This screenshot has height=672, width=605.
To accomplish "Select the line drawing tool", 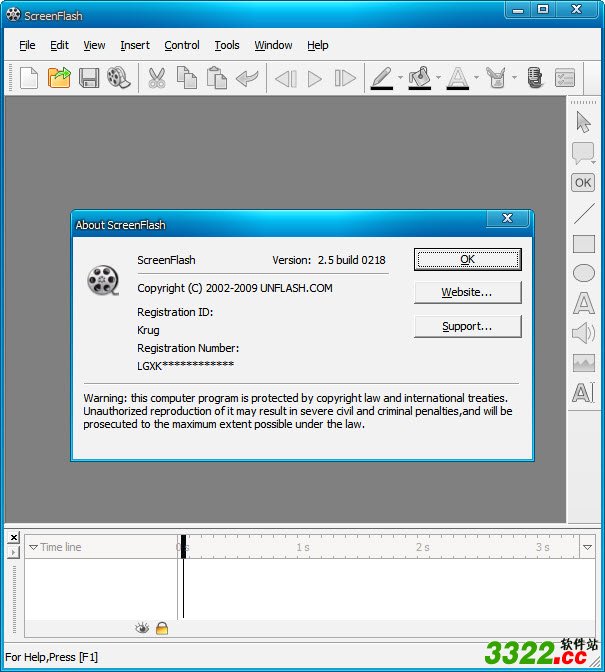I will pos(584,213).
